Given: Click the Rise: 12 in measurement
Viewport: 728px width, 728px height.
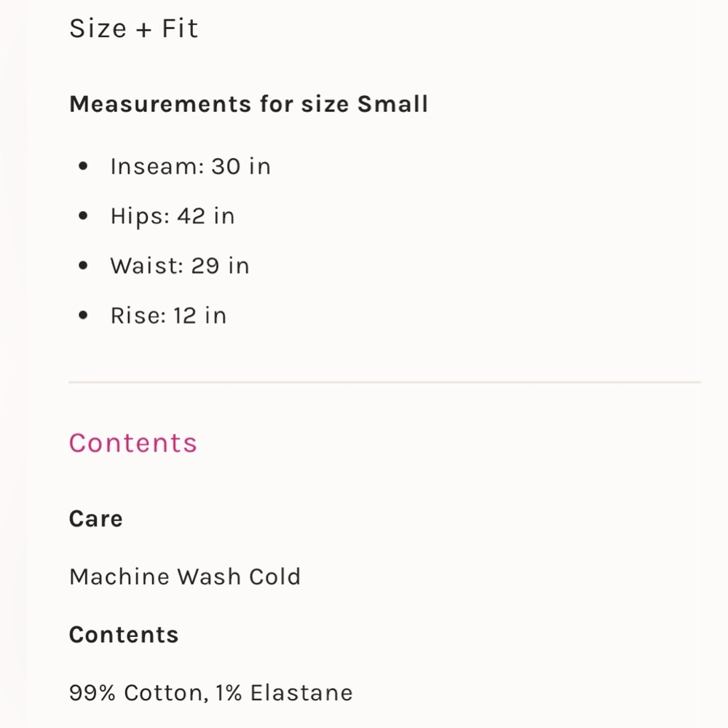Looking at the screenshot, I should 168,315.
